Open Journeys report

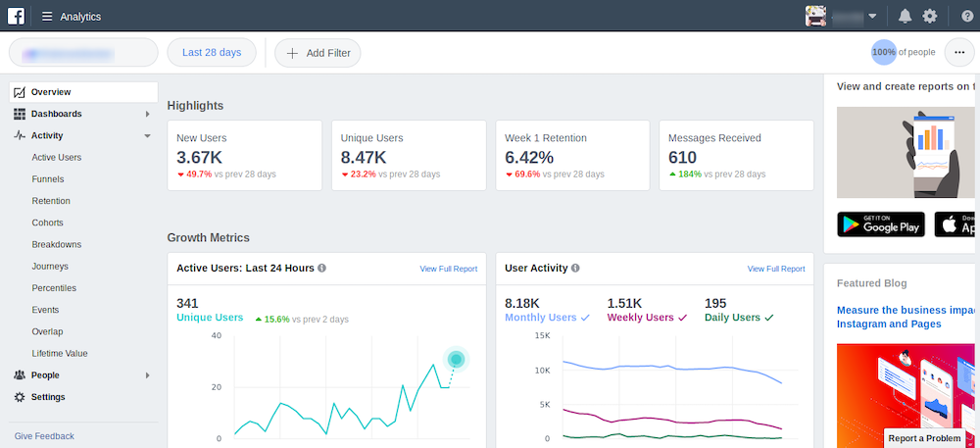pos(50,267)
